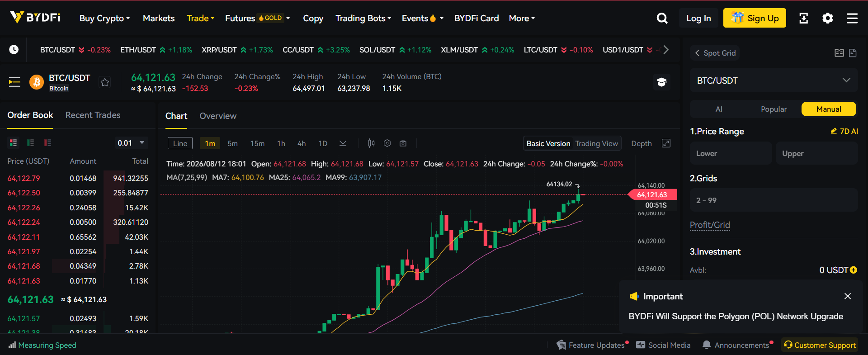Switch to the Overview tab
The width and height of the screenshot is (868, 355).
point(218,116)
